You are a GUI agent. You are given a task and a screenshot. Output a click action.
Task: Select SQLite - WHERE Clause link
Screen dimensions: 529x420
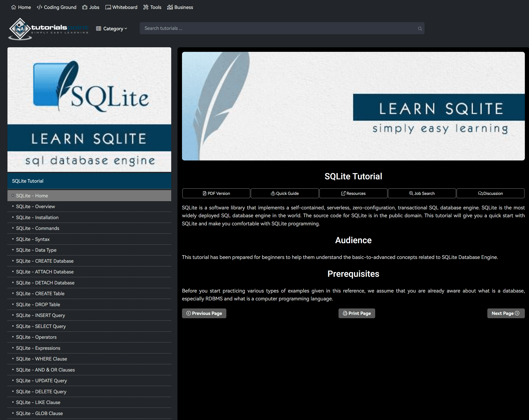coord(41,359)
